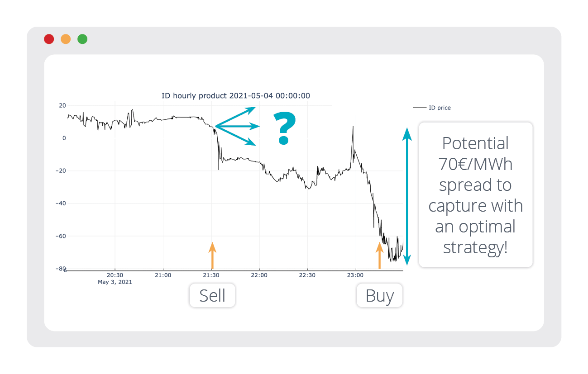Click the orange arrow above Buy

point(379,256)
